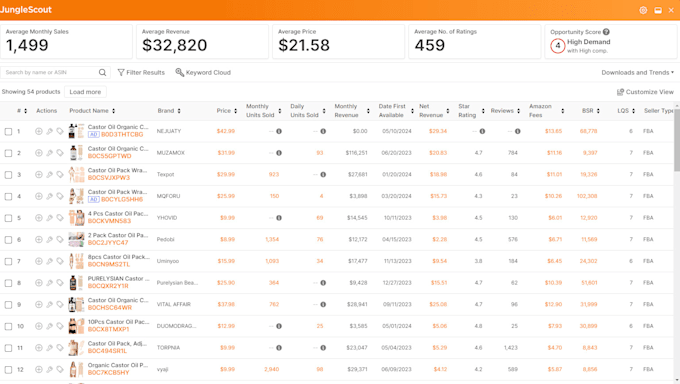Open Downloads and Trends dropdown
The image size is (680, 384).
point(638,72)
